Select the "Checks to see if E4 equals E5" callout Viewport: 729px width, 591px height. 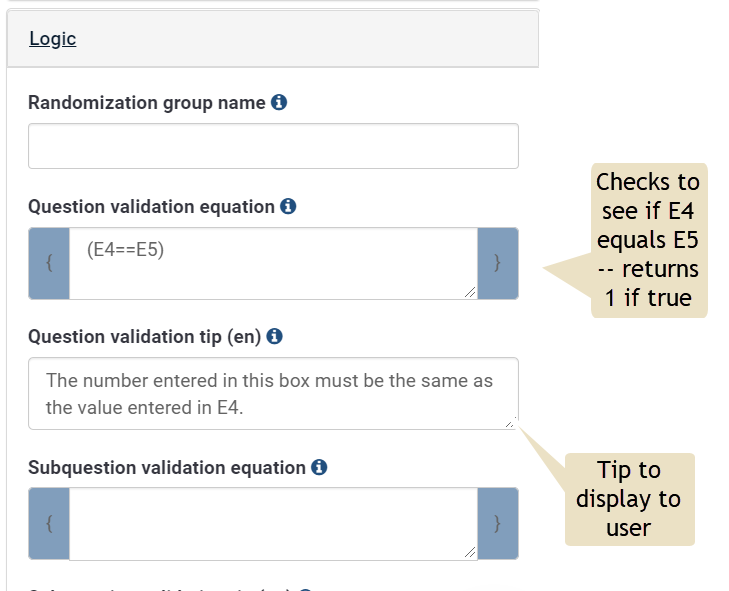click(x=647, y=240)
